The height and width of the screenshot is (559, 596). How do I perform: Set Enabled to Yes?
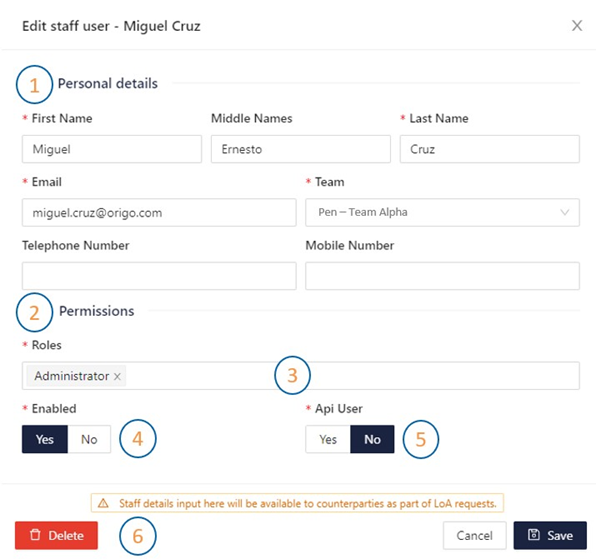45,439
